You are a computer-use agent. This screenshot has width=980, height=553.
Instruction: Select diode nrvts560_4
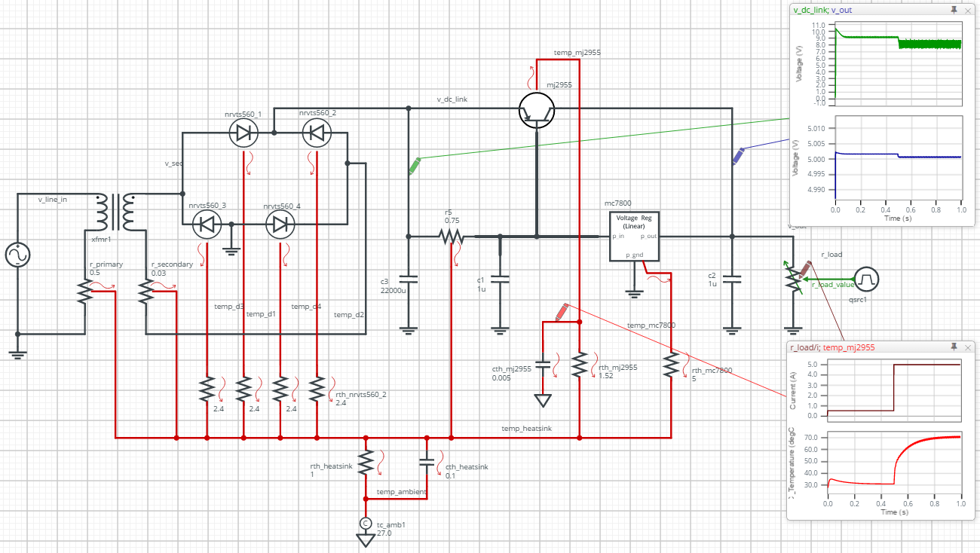pos(280,225)
